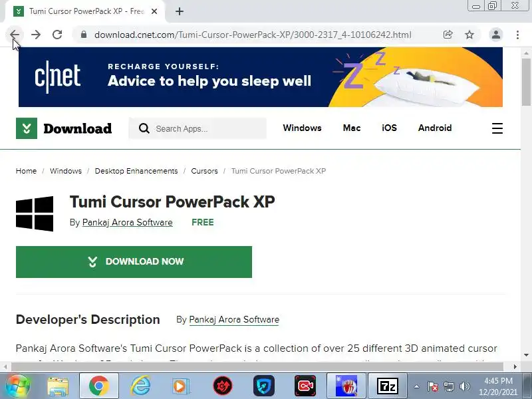Screen dimensions: 532x399
Task: Select the Android platform tab
Action: [x=435, y=128]
